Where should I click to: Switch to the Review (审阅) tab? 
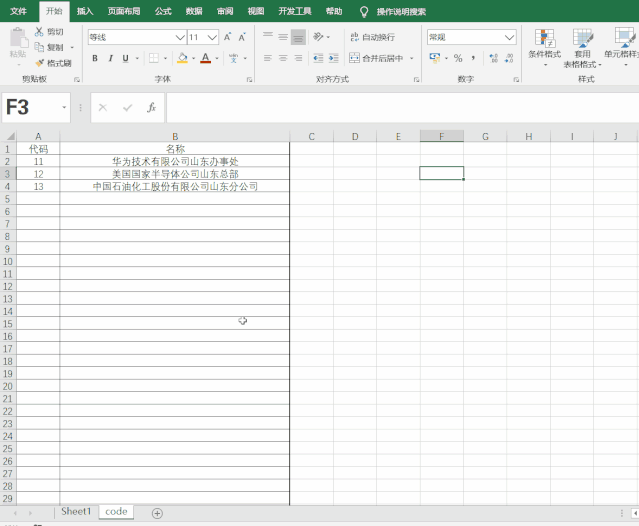(225, 11)
